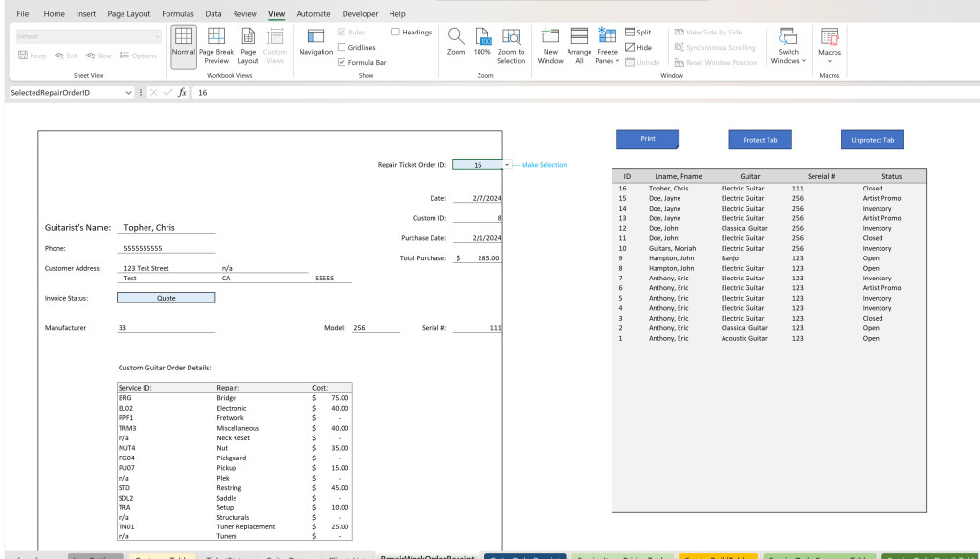Select Guitars, Moriah row
The height and width of the screenshot is (559, 980).
768,248
